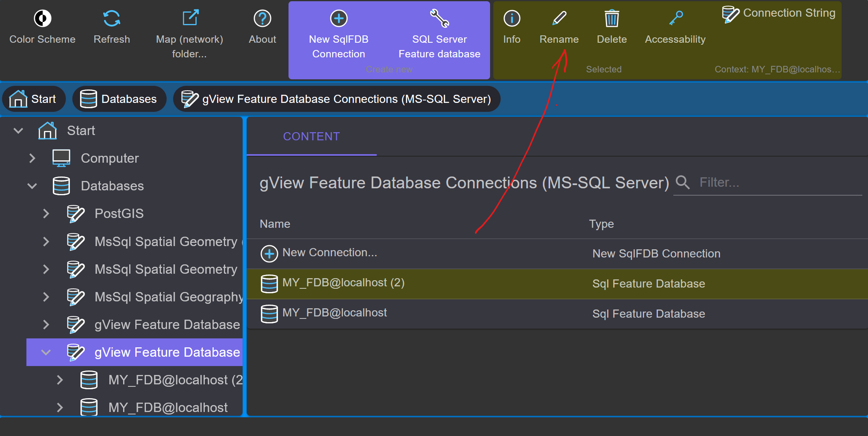Switch to the CONTENT tab
868x436 pixels.
click(311, 136)
